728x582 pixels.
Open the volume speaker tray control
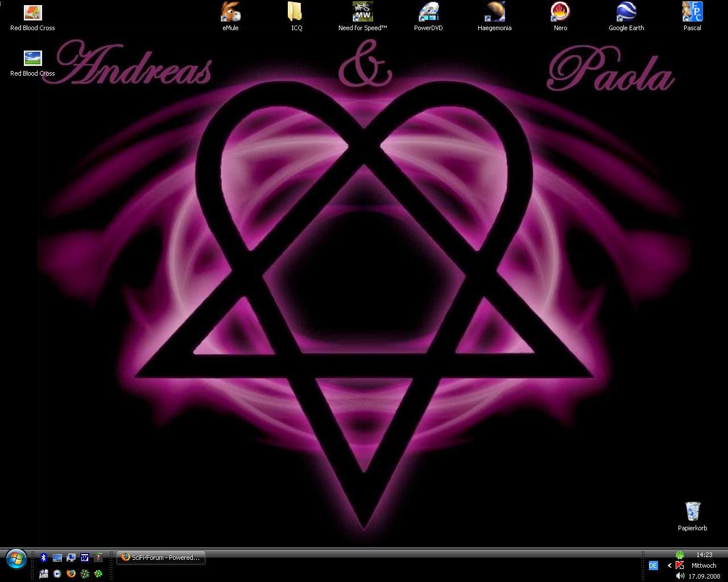tap(680, 576)
